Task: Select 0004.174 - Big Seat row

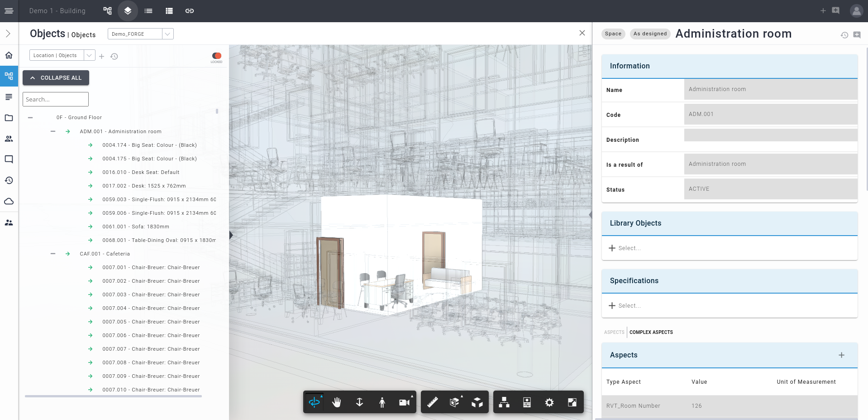Action: pos(149,145)
